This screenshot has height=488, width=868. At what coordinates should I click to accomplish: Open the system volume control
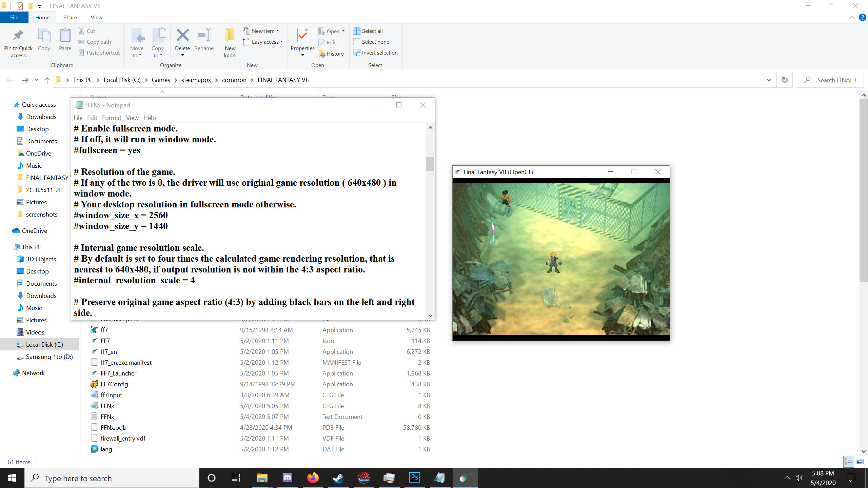click(799, 478)
